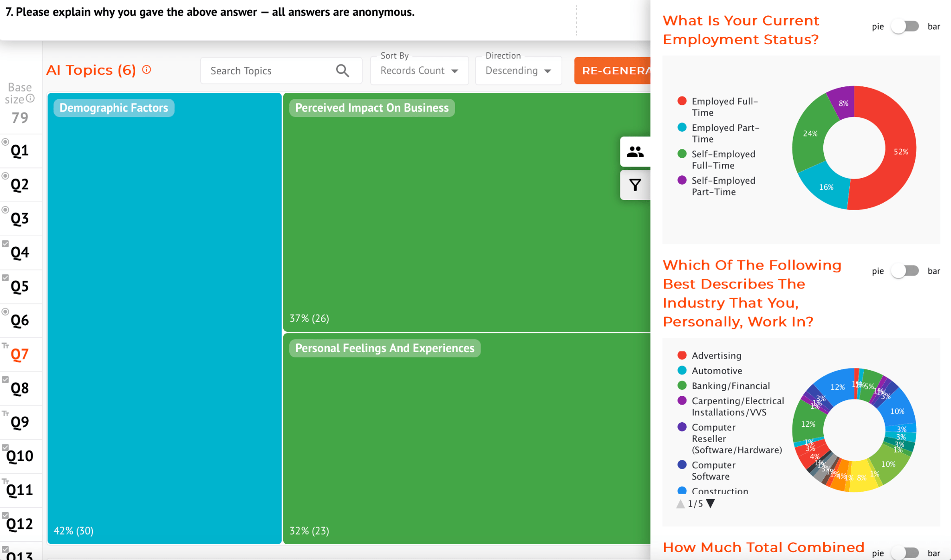The height and width of the screenshot is (560, 951).
Task: Toggle the Total Combined chart to bar
Action: click(905, 553)
